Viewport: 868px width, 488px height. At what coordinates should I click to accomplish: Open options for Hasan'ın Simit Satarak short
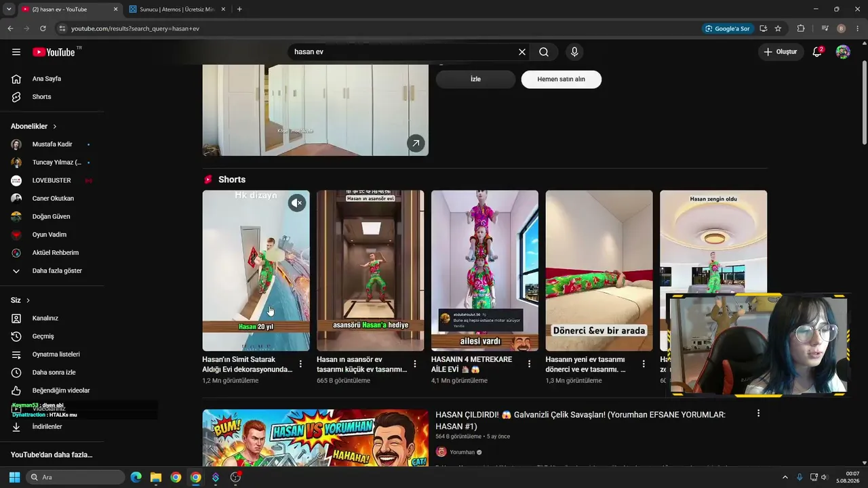[300, 364]
